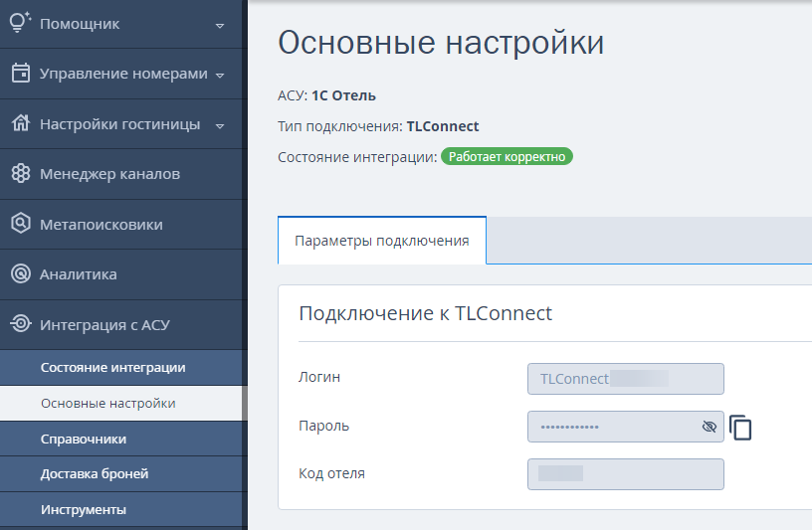The width and height of the screenshot is (812, 530).
Task: Click the Логин input field
Action: click(626, 379)
